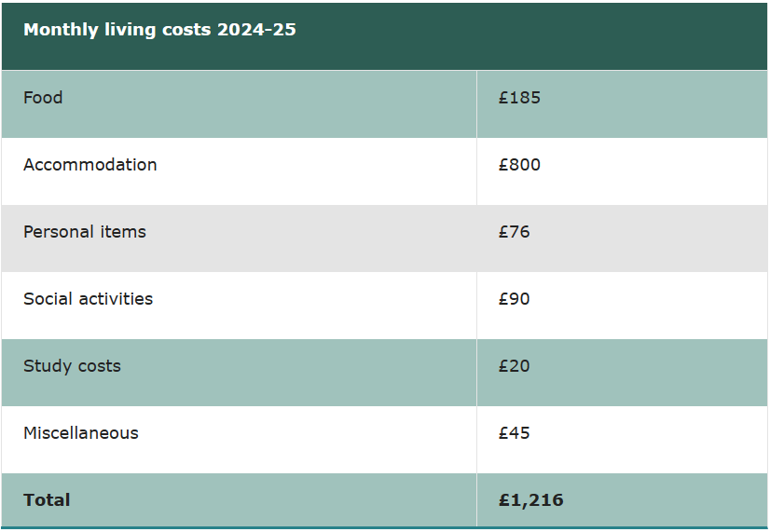Select the Food row label
The height and width of the screenshot is (532, 770).
coord(43,98)
